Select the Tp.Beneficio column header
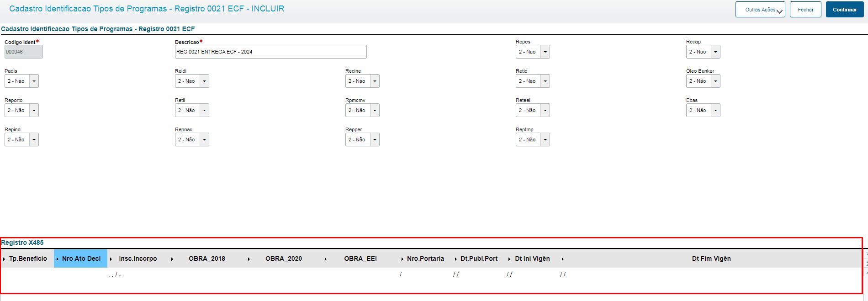 tap(28, 258)
